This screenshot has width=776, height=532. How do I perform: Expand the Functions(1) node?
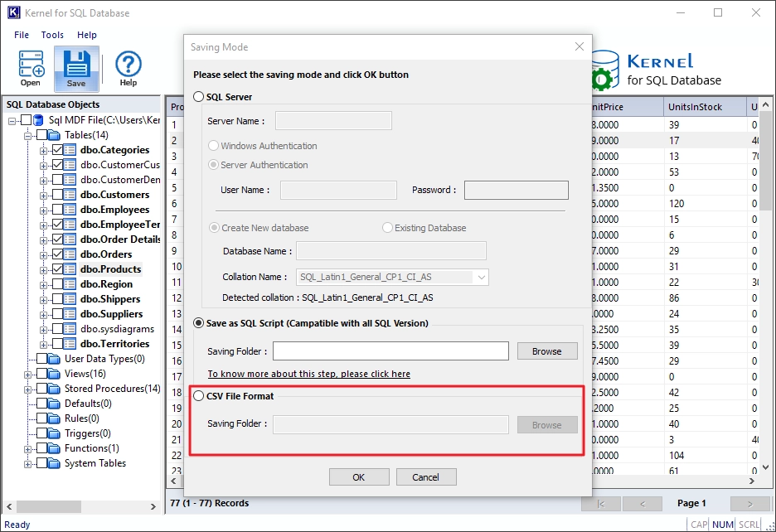pyautogui.click(x=27, y=449)
